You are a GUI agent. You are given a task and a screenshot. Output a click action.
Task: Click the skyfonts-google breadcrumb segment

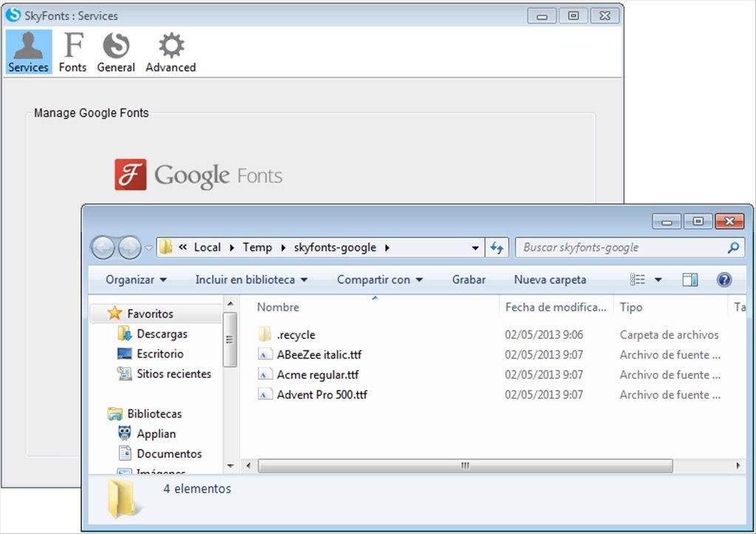tap(335, 247)
